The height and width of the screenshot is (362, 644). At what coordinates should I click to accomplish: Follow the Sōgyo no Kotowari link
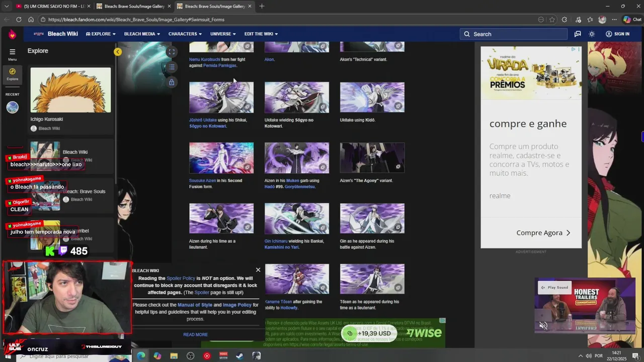[207, 126]
